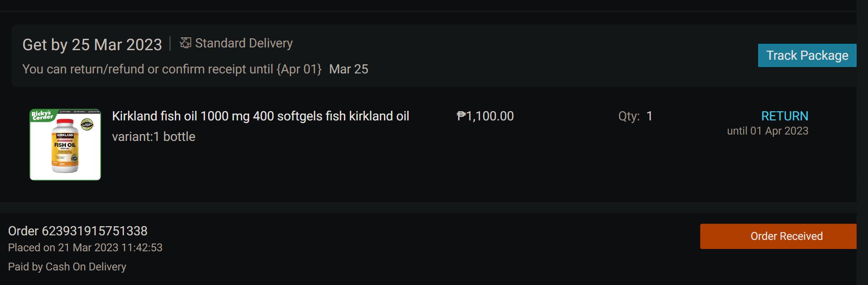Click the return/refund or confirm receipt notice
Viewport: 868px width, 285px height.
click(172, 69)
